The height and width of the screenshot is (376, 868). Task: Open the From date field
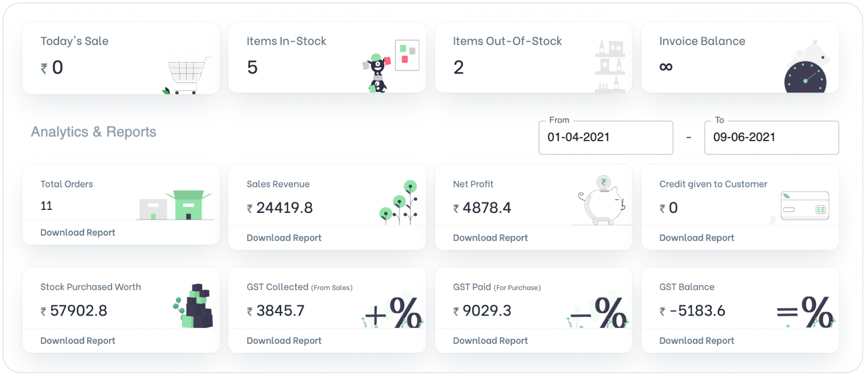coord(605,138)
